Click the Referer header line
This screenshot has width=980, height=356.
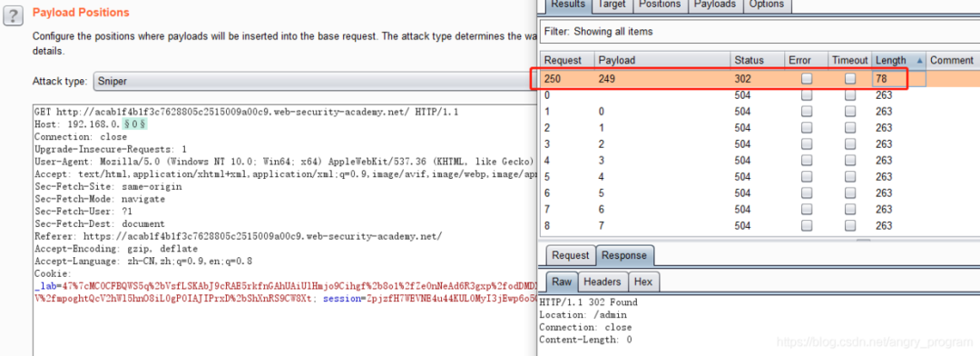tap(238, 236)
